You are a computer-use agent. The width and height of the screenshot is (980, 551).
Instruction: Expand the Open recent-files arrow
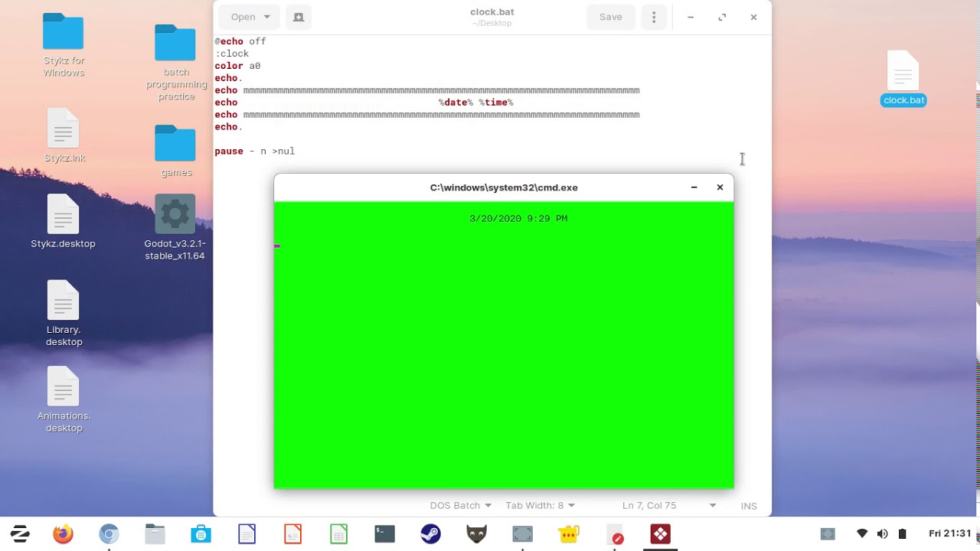coord(267,17)
